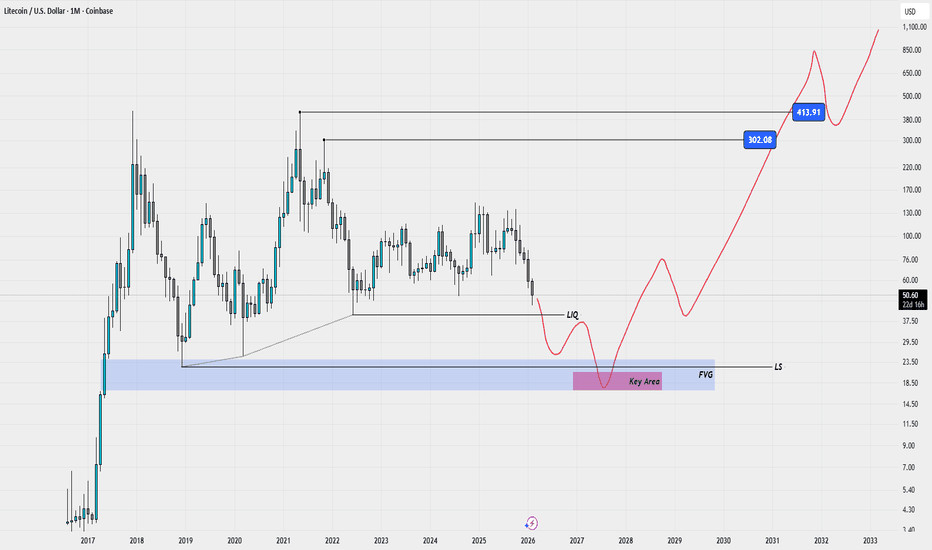The width and height of the screenshot is (932, 550).
Task: Click the 2024 time axis label
Action: (430, 540)
